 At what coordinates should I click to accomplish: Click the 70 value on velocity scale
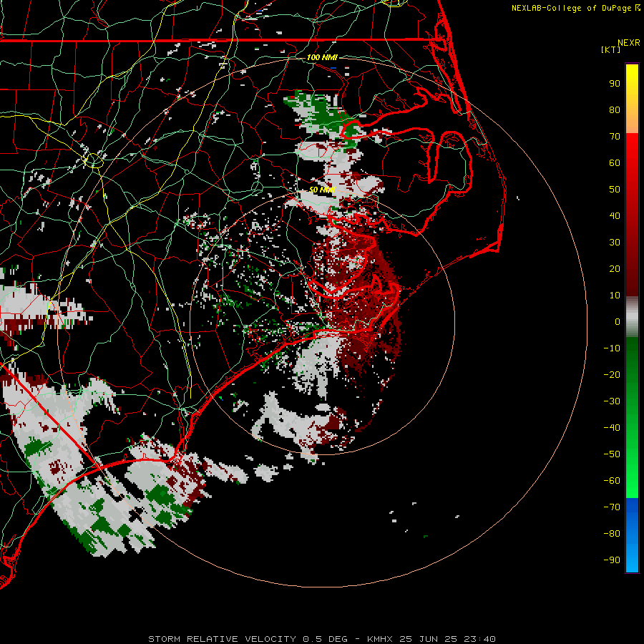(x=615, y=137)
